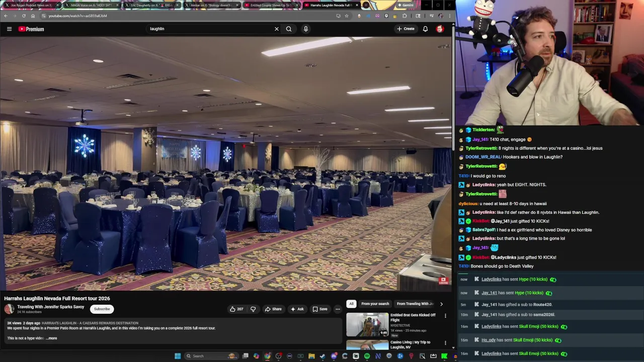The image size is (644, 362).
Task: Close the Joe Rogan Podcast News tab
Action: (x=58, y=5)
